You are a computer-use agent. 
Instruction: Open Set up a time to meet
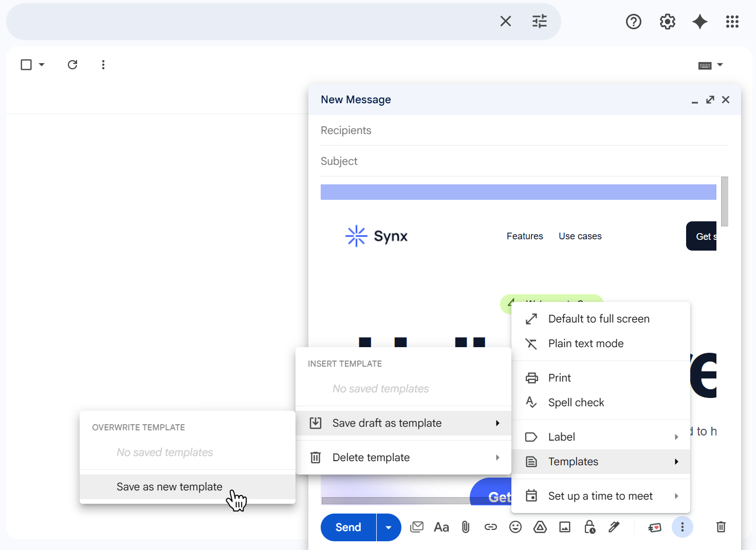coord(601,496)
